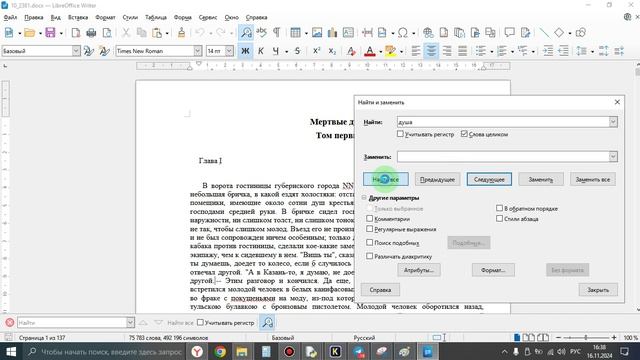The width and height of the screenshot is (640, 360).
Task: Click Center alignment icon
Action: tap(431, 51)
